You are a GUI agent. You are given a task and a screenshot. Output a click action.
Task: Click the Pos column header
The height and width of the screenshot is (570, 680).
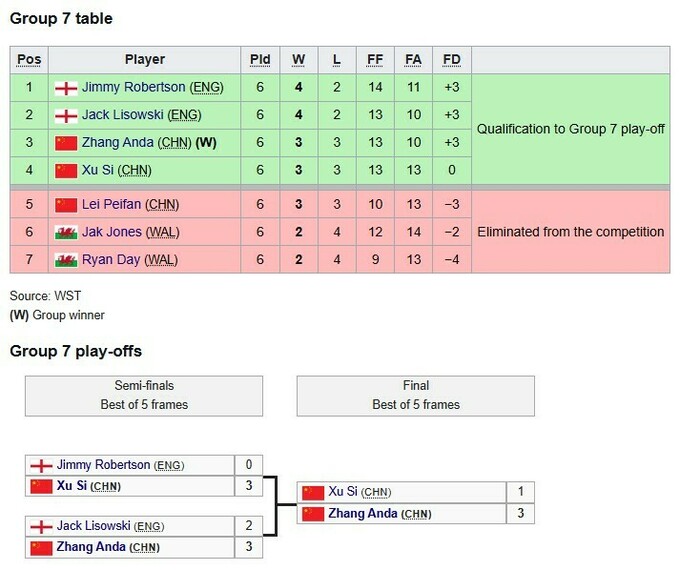[29, 60]
